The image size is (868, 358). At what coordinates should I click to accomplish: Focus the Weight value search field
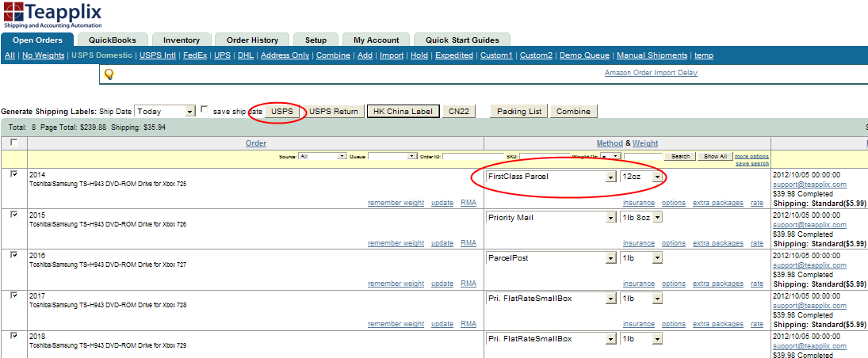pos(643,157)
